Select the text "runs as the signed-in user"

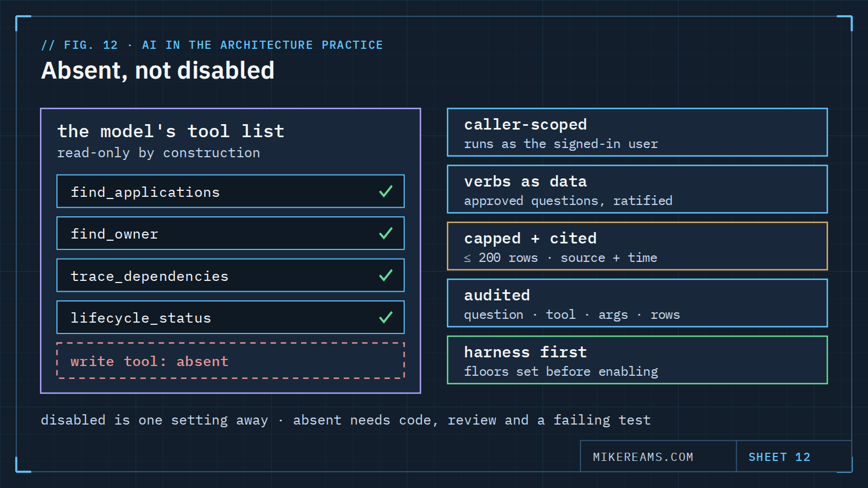coord(561,144)
